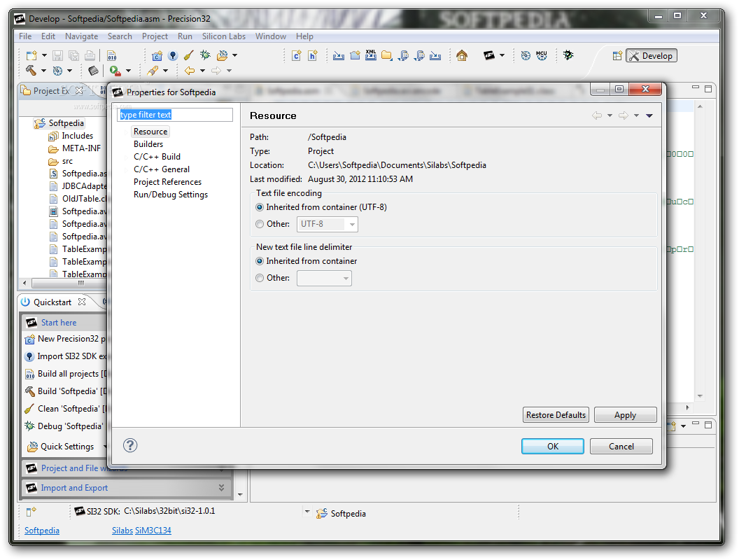Click the Import SDK example pin icon
The height and width of the screenshot is (560, 739).
(173, 55)
